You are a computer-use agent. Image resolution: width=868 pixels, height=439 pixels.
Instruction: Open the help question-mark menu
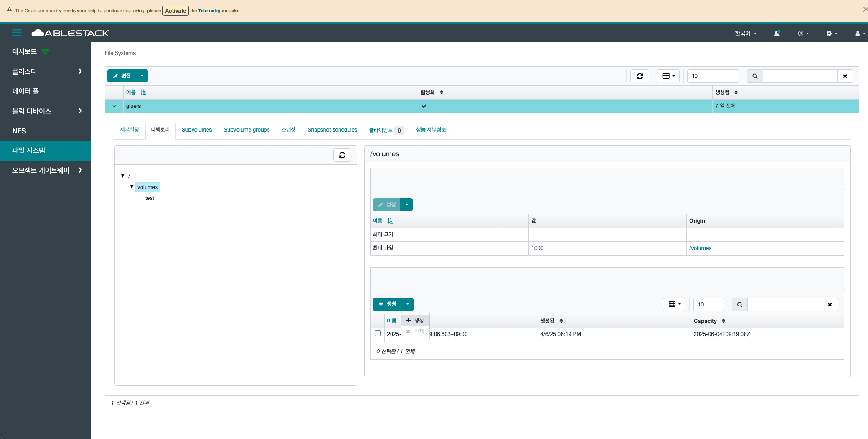click(803, 33)
